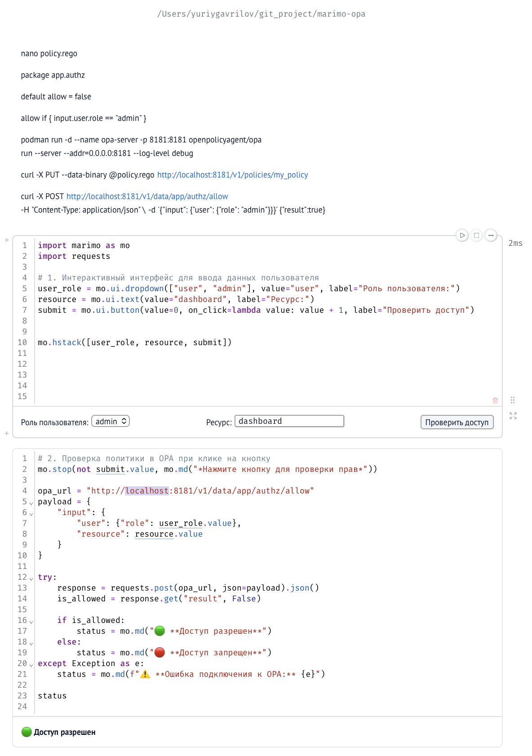Place cursor on mo.hstack line

tap(135, 342)
